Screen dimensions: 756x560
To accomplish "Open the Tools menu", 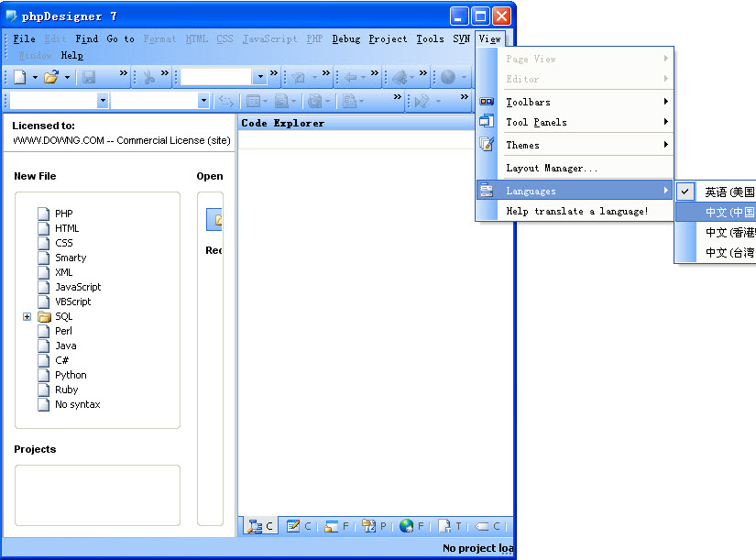I will 430,38.
